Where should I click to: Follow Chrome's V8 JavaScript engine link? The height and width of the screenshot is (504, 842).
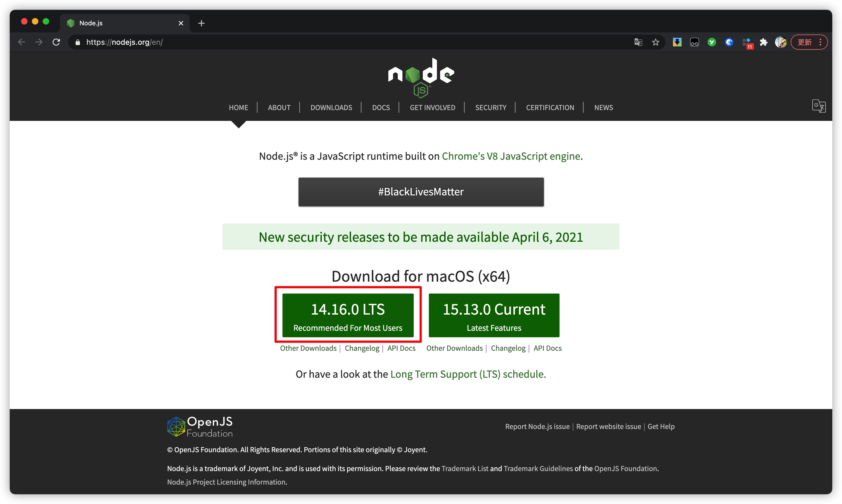(x=511, y=156)
